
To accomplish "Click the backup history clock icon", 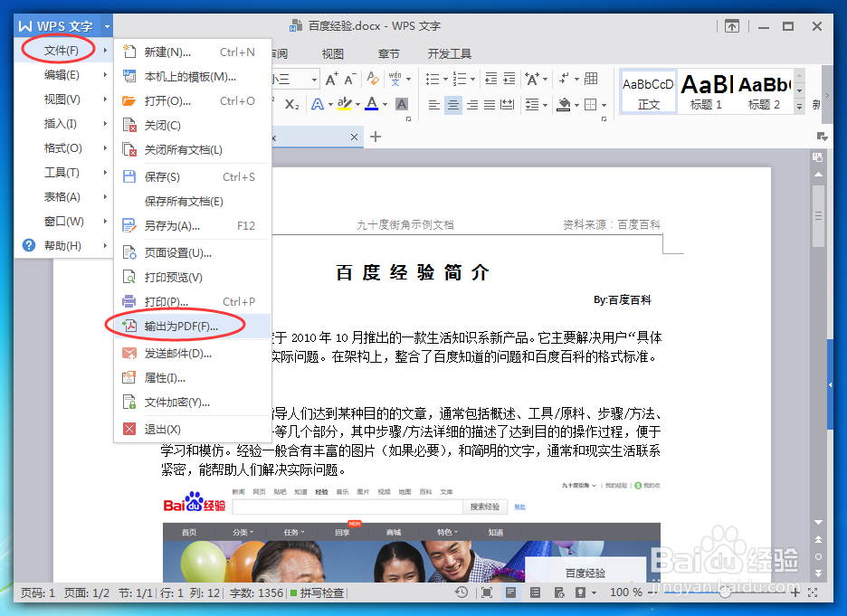I will [461, 592].
